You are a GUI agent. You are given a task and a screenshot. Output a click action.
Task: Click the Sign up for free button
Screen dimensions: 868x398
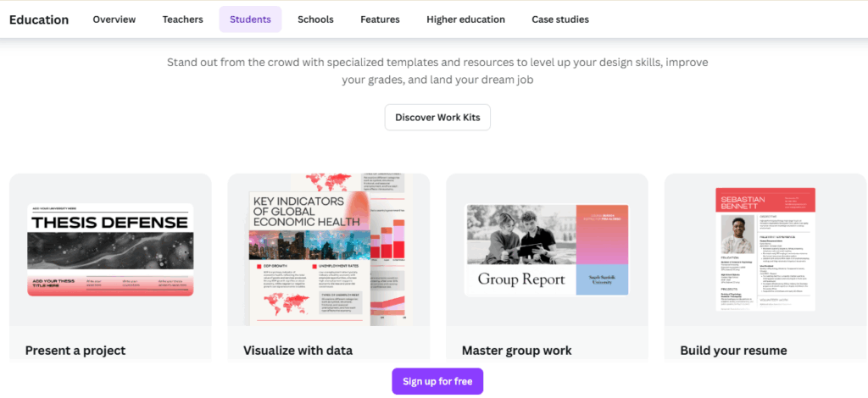(437, 381)
